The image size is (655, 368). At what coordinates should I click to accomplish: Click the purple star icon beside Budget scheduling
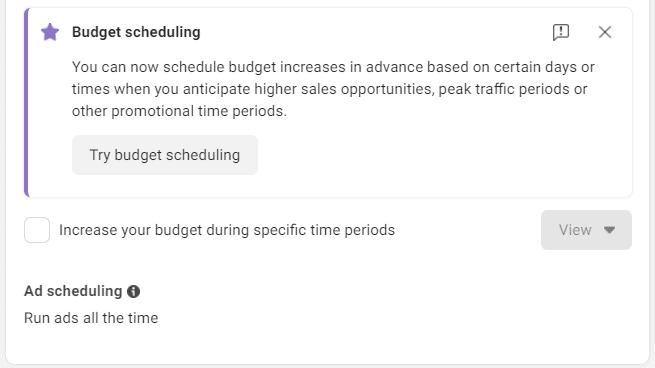(50, 32)
